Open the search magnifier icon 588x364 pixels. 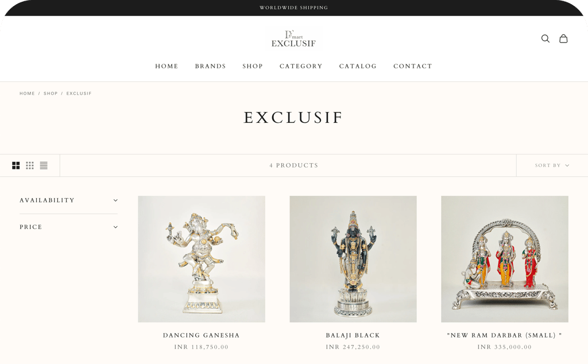546,38
